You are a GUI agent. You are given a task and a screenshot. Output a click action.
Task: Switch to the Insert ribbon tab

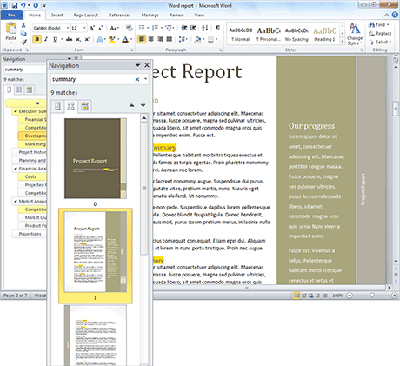pos(57,15)
